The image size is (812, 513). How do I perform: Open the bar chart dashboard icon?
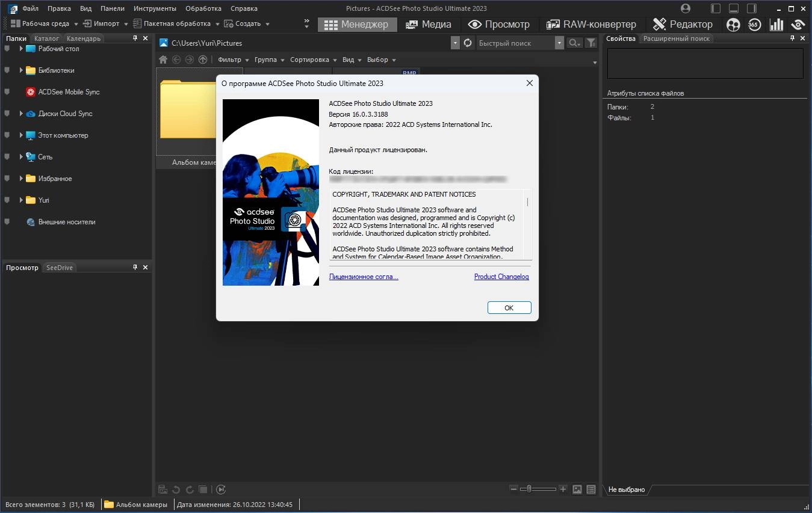[776, 24]
